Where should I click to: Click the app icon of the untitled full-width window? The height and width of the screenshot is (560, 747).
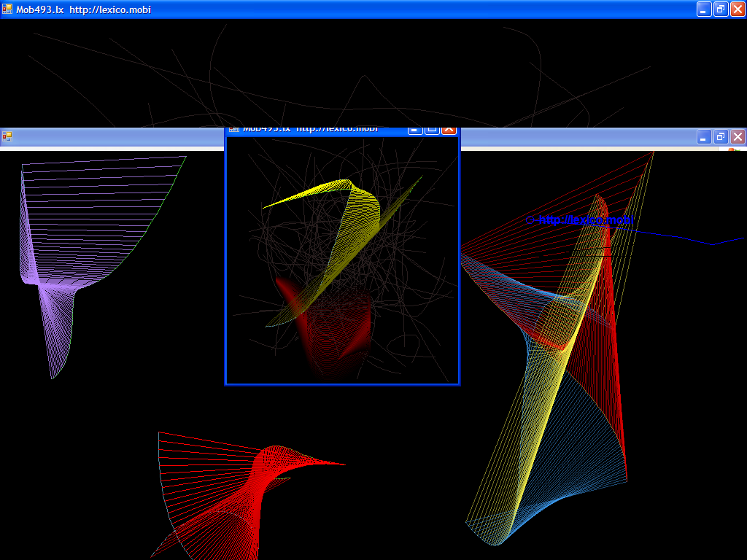click(x=7, y=136)
